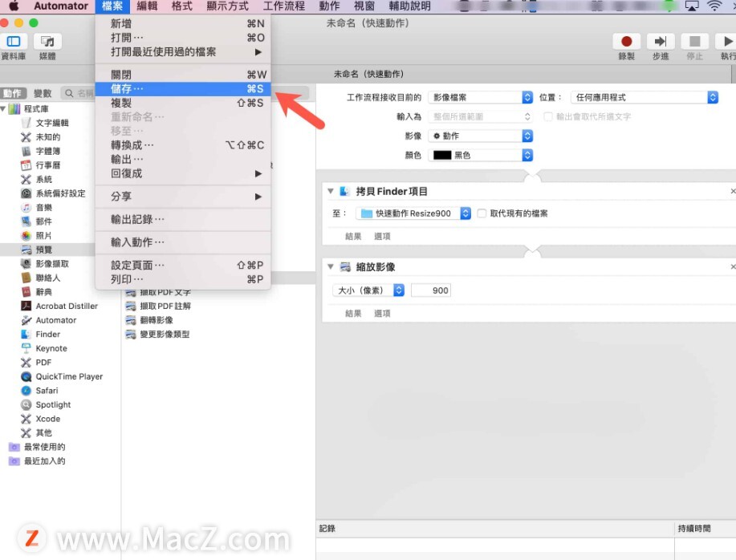The image size is (736, 560).
Task: Switch to the 動作 library tab
Action: (x=13, y=93)
